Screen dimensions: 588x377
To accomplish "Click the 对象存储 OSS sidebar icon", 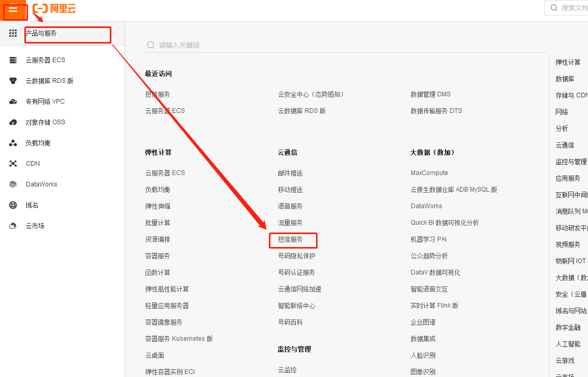I will (x=13, y=122).
